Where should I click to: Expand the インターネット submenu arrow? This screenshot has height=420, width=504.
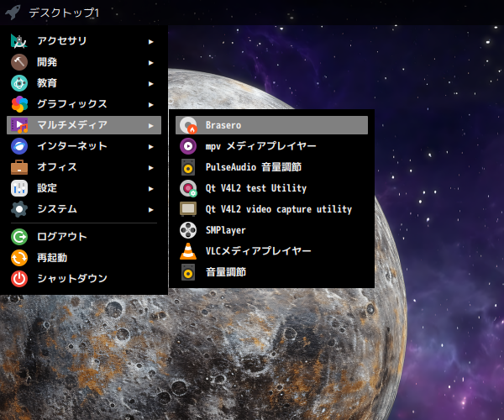pyautogui.click(x=150, y=147)
